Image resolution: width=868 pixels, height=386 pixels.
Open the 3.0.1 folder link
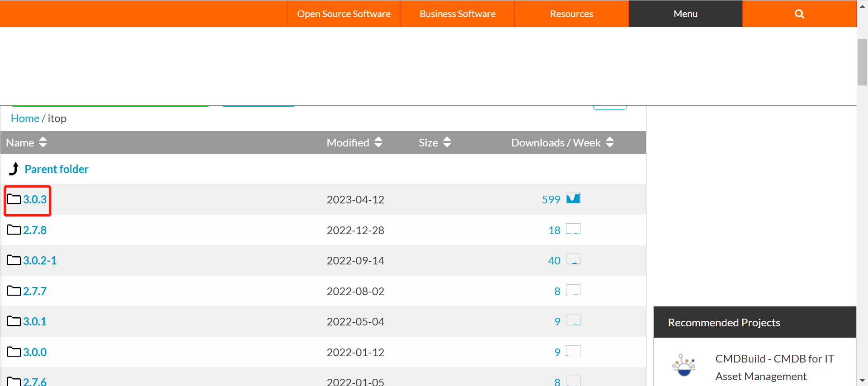click(35, 321)
